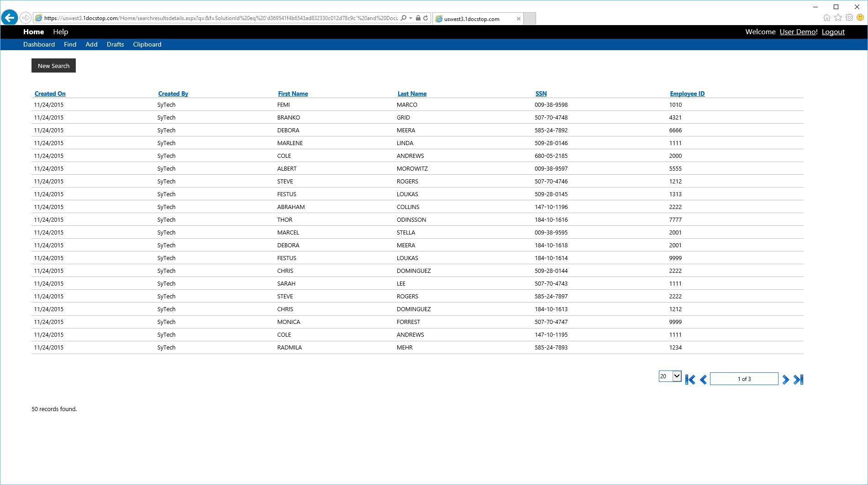
Task: Open browser favorites star icon
Action: click(838, 18)
